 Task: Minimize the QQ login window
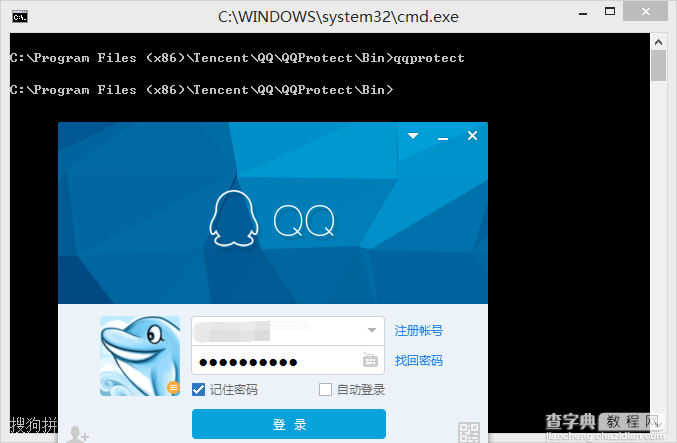pyautogui.click(x=443, y=137)
